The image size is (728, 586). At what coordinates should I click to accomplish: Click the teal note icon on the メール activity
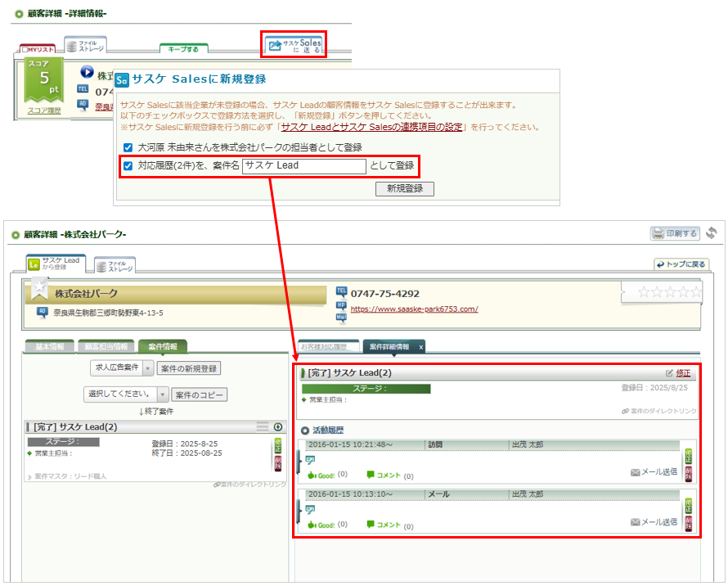coord(310,510)
